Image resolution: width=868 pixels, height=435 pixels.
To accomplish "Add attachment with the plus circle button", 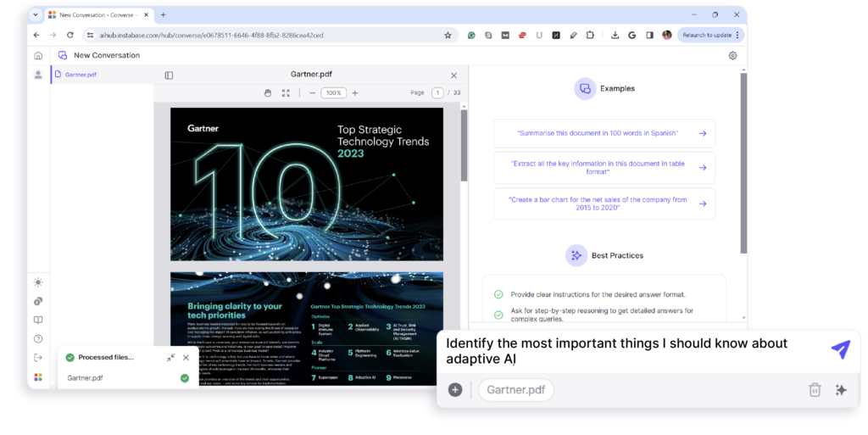I will (x=455, y=389).
